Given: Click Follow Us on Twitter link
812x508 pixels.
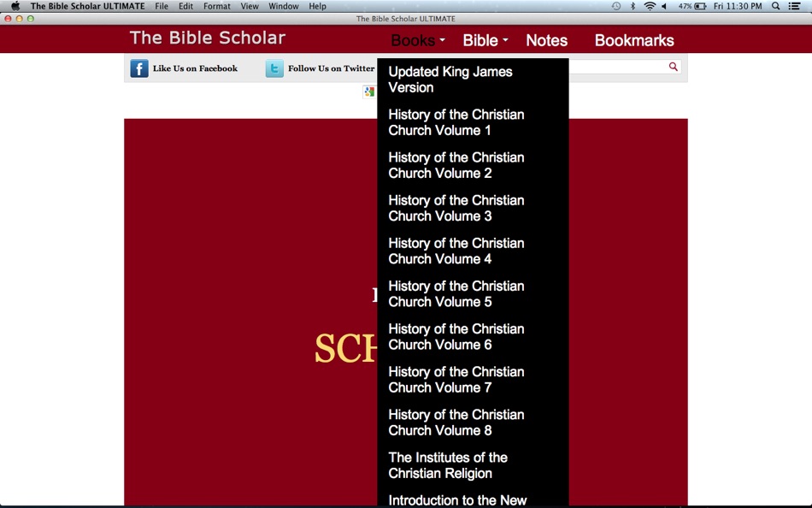Looking at the screenshot, I should point(331,68).
